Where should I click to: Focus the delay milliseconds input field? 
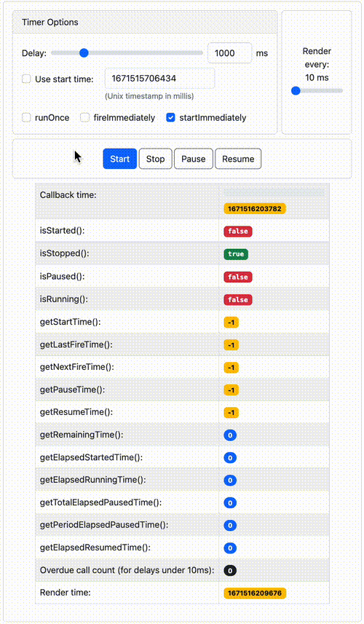coord(229,53)
